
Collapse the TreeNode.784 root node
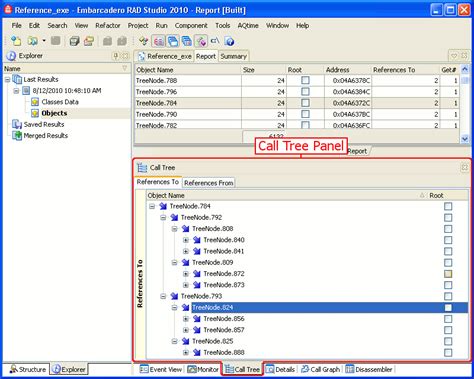click(152, 206)
